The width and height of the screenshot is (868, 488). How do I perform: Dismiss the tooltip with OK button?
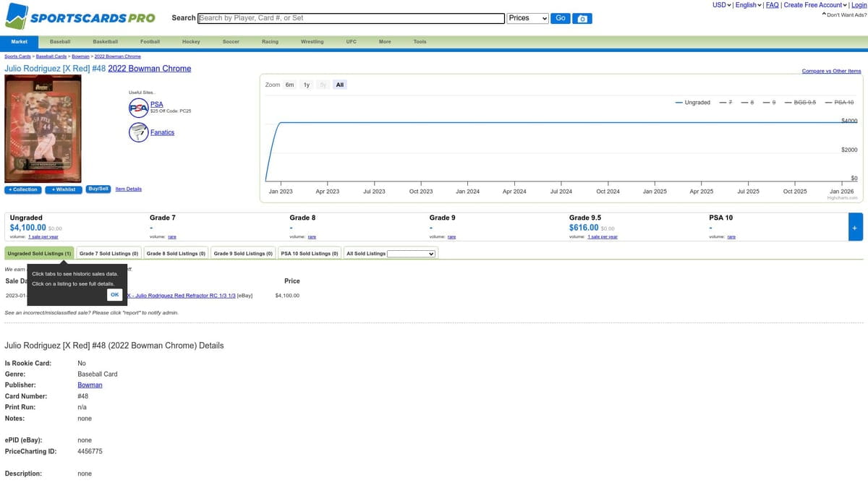pos(114,294)
